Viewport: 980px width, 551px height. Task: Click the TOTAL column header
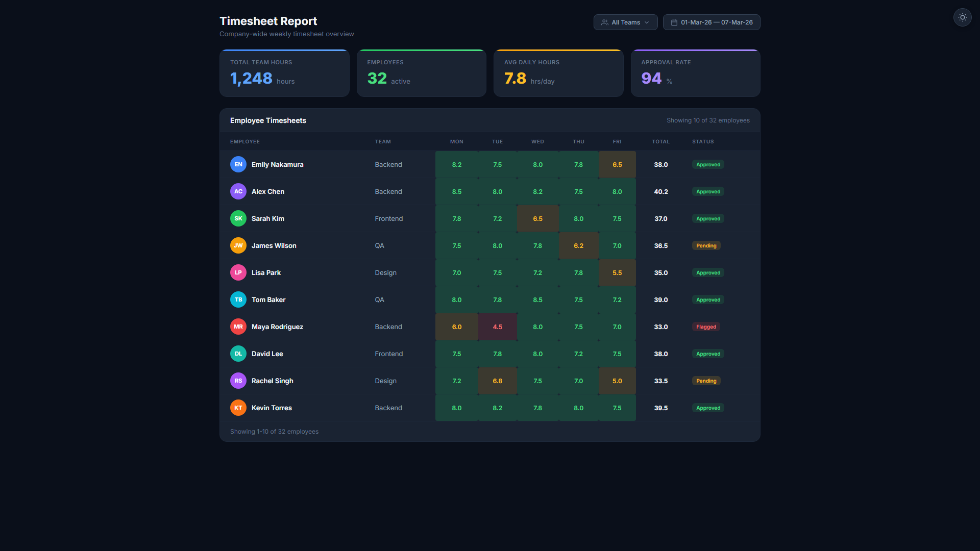tap(661, 142)
